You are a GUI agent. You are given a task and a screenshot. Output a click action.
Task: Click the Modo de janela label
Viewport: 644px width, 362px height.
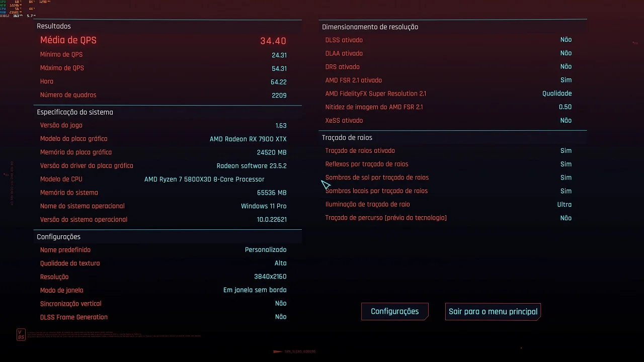coord(62,290)
